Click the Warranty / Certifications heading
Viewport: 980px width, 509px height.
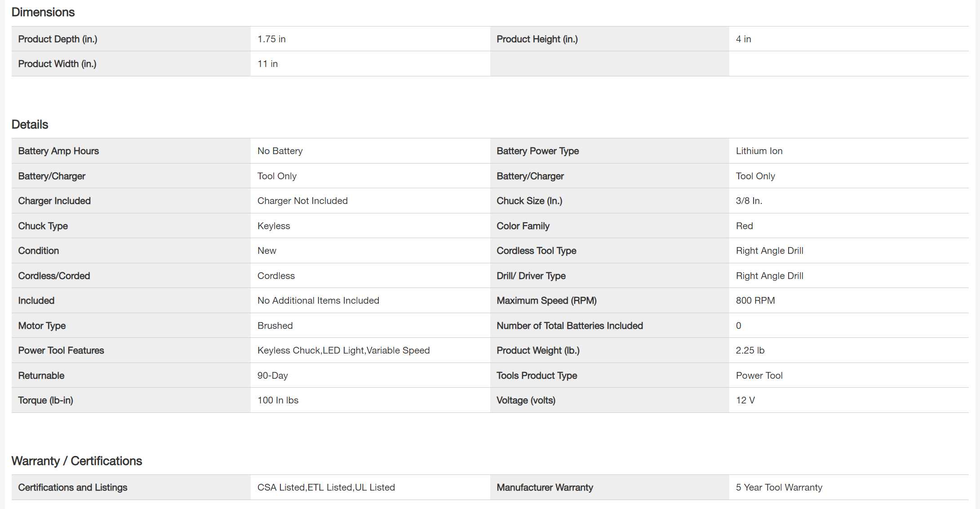pyautogui.click(x=77, y=461)
